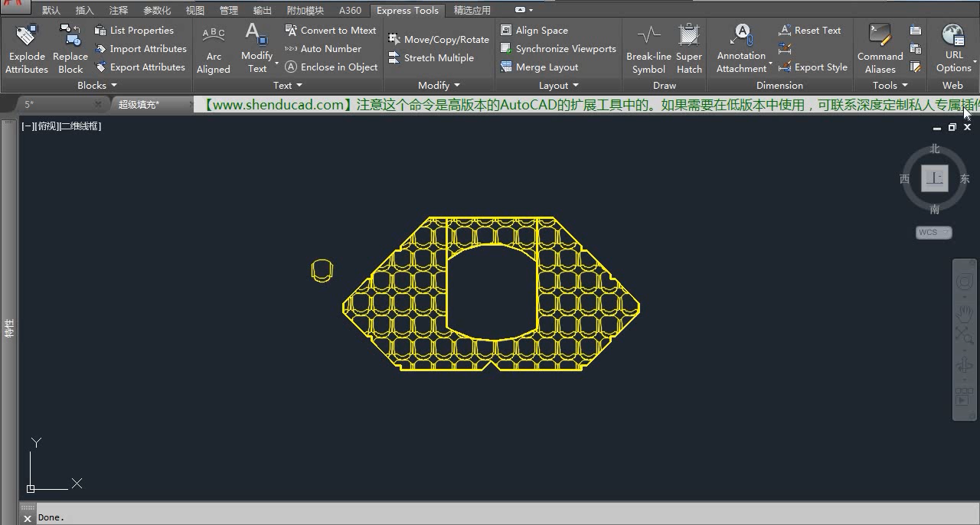This screenshot has width=980, height=525.
Task: Open the A360 ribbon tab
Action: tap(351, 11)
